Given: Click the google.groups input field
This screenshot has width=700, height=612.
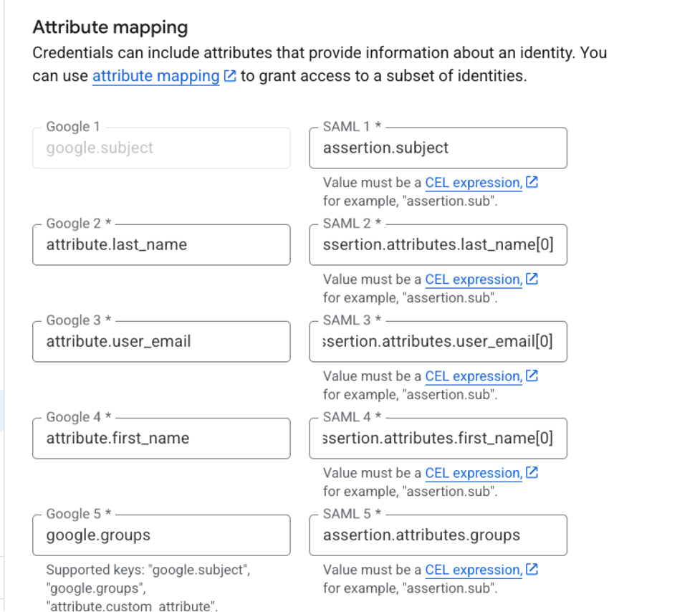Looking at the screenshot, I should pyautogui.click(x=160, y=535).
